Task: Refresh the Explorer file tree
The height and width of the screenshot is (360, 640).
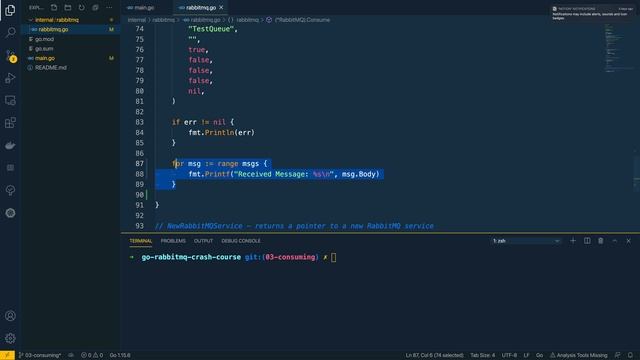Action: click(82, 7)
